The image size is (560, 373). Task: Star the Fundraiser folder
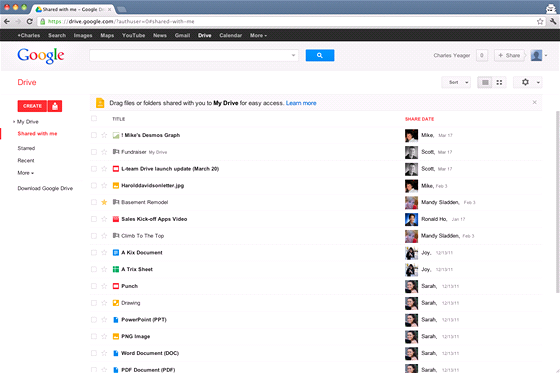pos(104,152)
